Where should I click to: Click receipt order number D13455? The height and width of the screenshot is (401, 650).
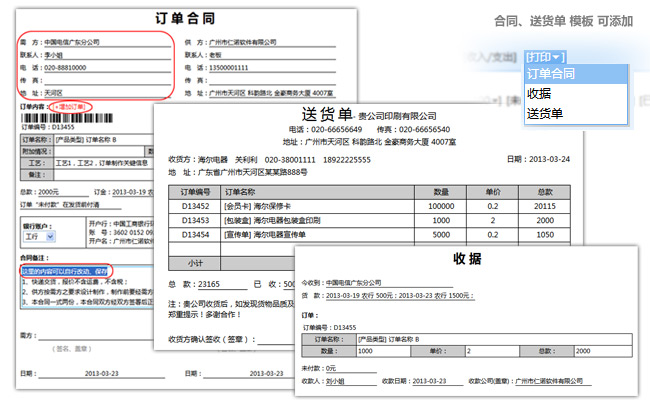coord(345,328)
